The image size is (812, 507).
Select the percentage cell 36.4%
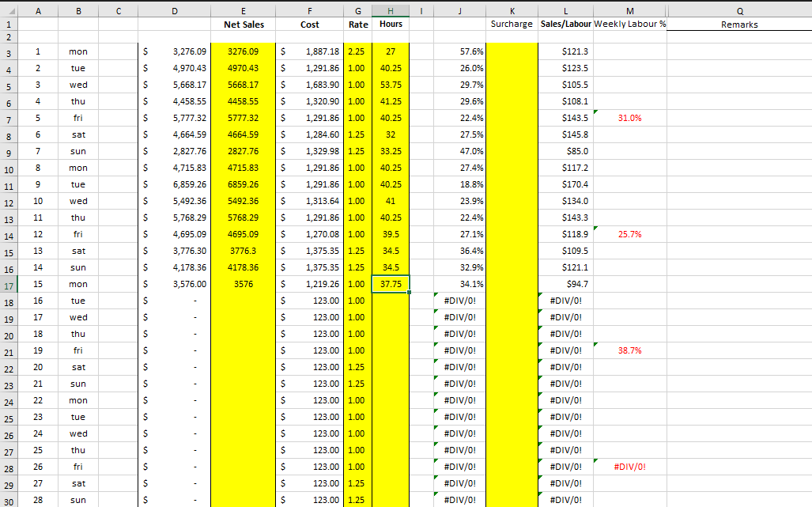click(460, 251)
